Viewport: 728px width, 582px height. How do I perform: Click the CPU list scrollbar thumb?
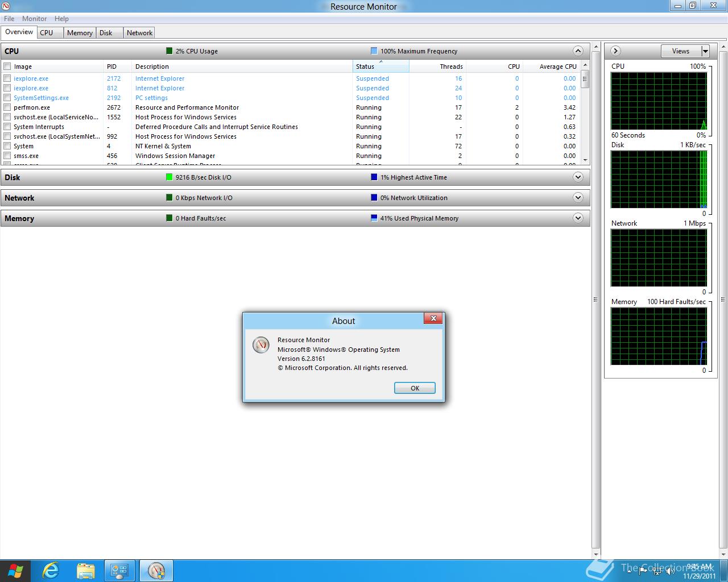point(585,80)
